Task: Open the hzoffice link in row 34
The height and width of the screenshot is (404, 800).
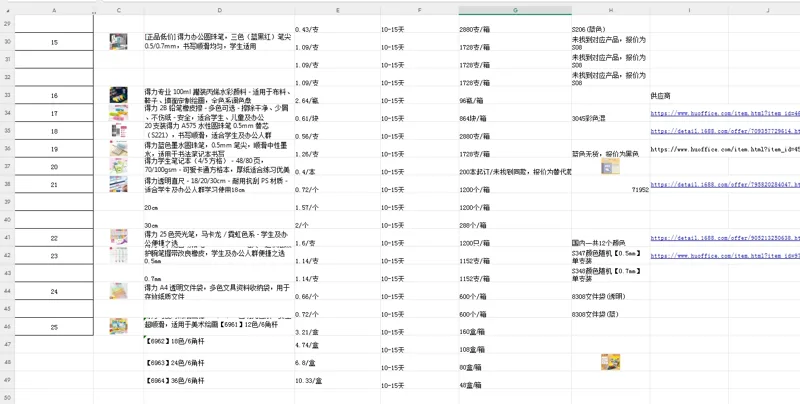Action: [x=725, y=113]
